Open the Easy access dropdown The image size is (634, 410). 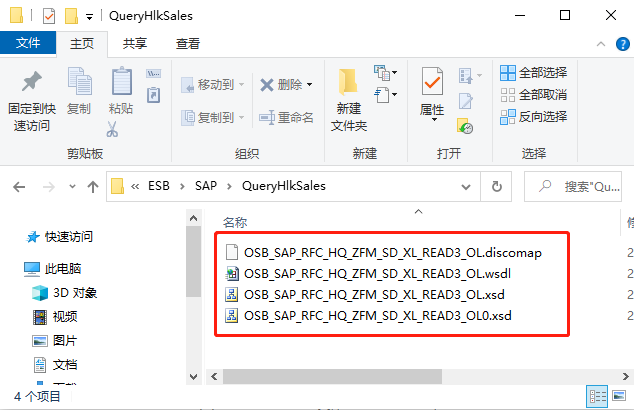385,95
